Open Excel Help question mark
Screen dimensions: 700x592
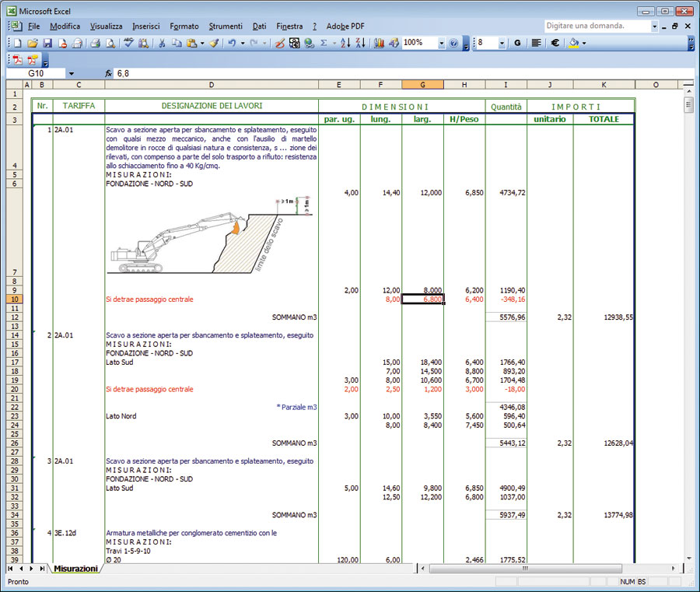click(x=453, y=44)
